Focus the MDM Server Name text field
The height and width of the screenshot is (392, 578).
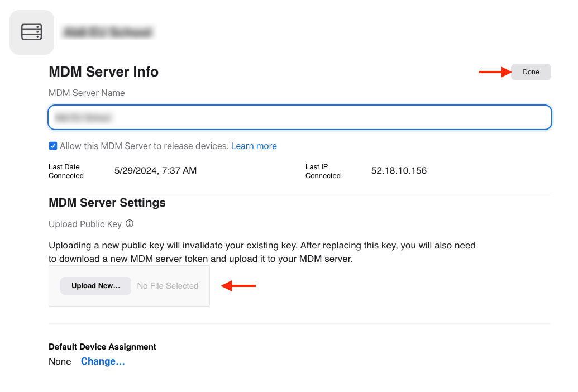[300, 117]
